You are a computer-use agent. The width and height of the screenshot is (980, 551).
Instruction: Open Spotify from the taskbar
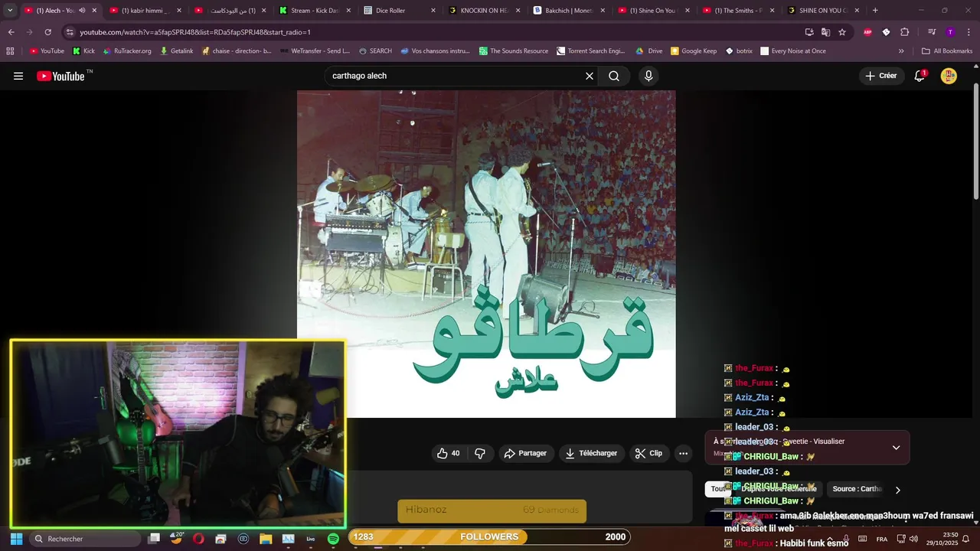coord(333,539)
